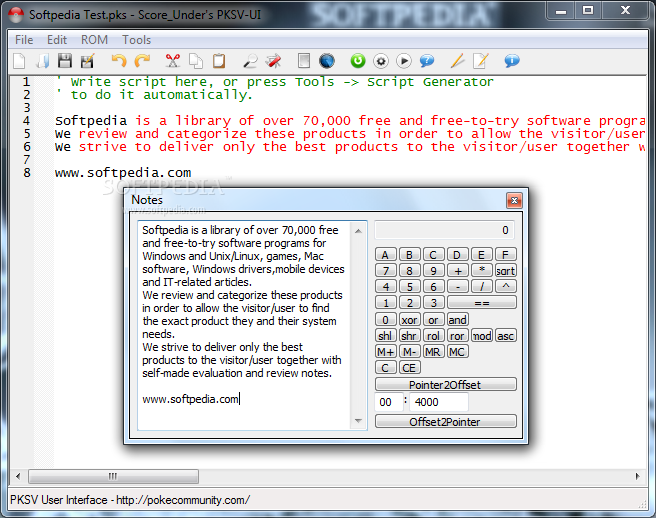Click the blue info bubble icon
Viewport: 656px width, 518px height.
(x=512, y=61)
